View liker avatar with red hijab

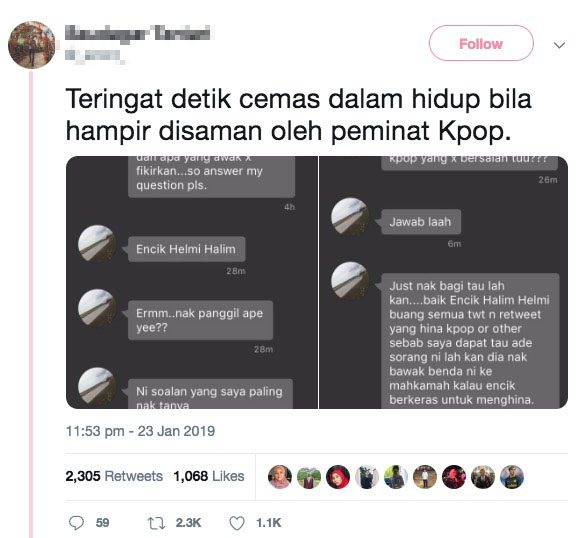tap(338, 477)
